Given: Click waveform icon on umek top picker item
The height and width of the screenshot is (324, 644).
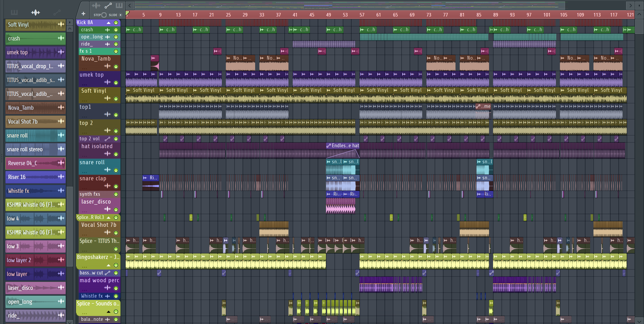Looking at the screenshot, I should tap(61, 52).
